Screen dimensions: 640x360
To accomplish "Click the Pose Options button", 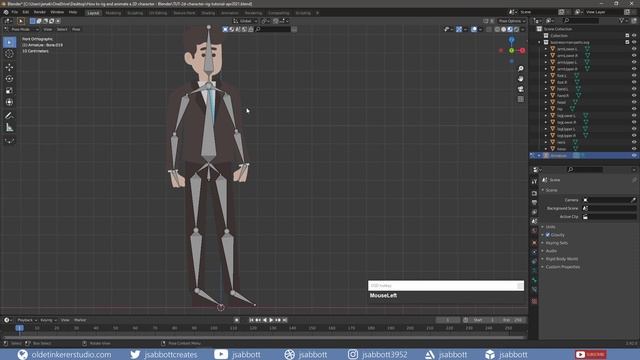I will (511, 21).
